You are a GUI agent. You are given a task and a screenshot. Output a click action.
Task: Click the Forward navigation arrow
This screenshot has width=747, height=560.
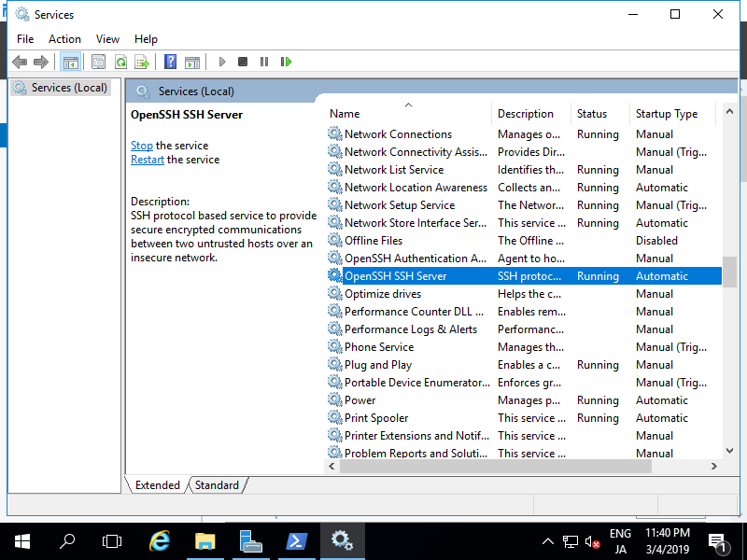[41, 62]
